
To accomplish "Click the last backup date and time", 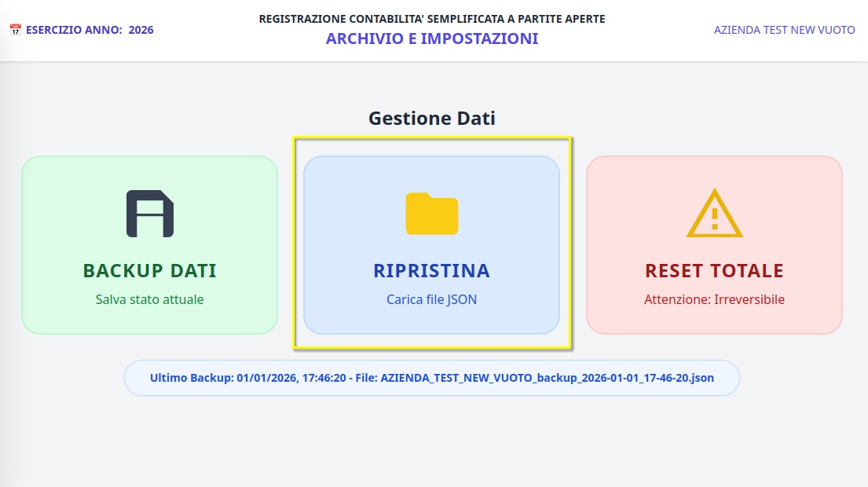I will [x=291, y=378].
